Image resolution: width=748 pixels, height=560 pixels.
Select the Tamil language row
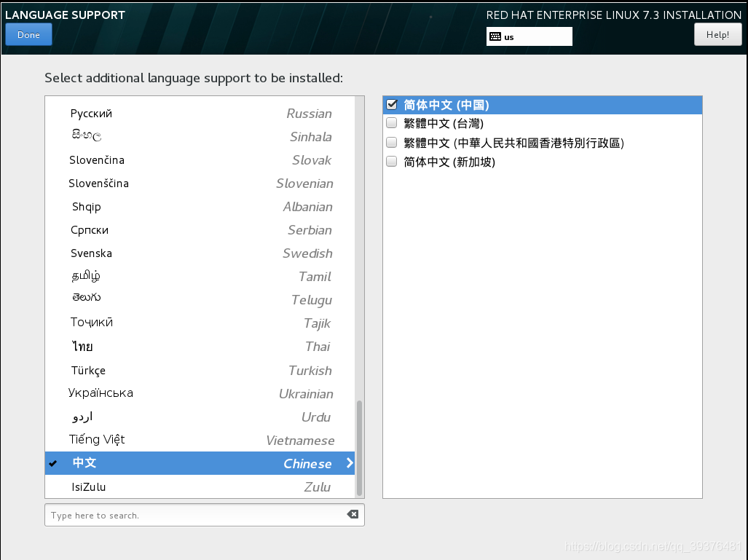pos(200,277)
